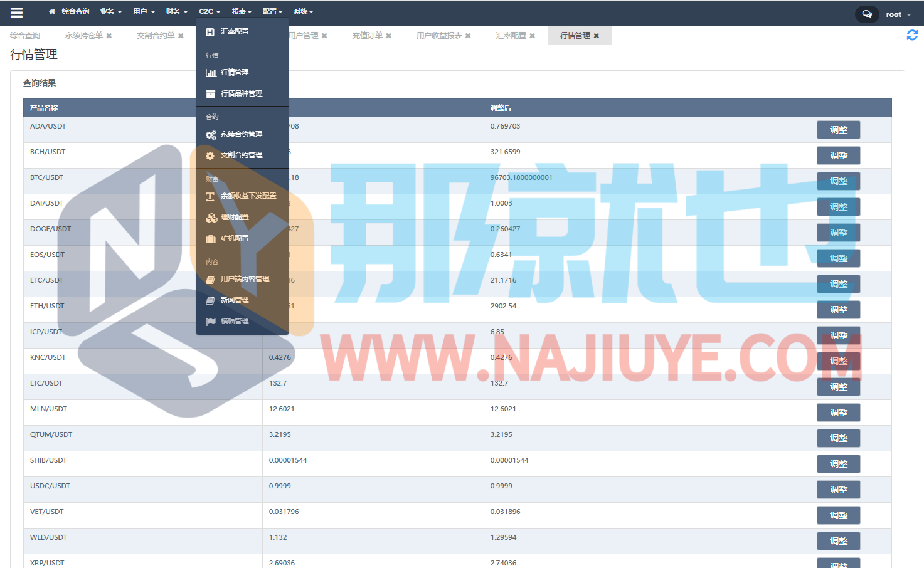
Task: Close the 行情管理 tab with its x icon
Action: [597, 36]
